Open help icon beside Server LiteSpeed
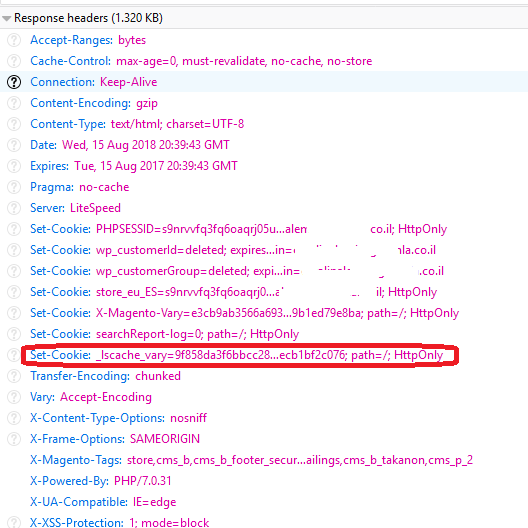Viewport: 528px width, 528px height. 14,208
